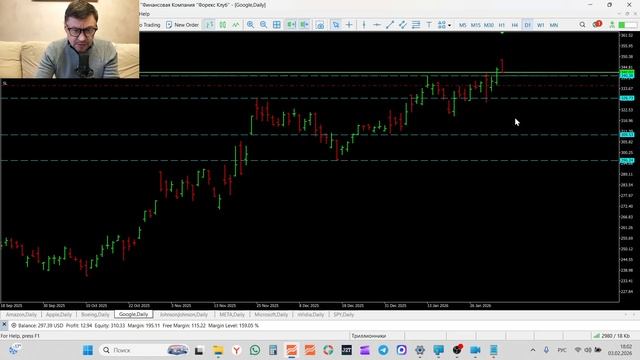Image resolution: width=640 pixels, height=360 pixels.
Task: Zoom out on the chart
Action: [x=264, y=25]
